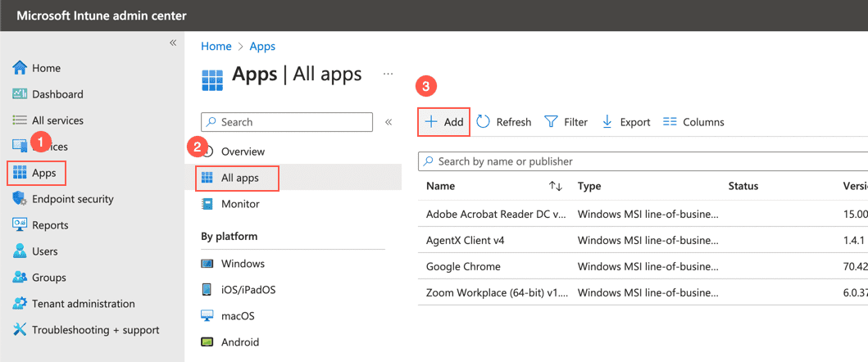Click the Endpoint security shield icon
This screenshot has height=362, width=868.
pos(20,199)
